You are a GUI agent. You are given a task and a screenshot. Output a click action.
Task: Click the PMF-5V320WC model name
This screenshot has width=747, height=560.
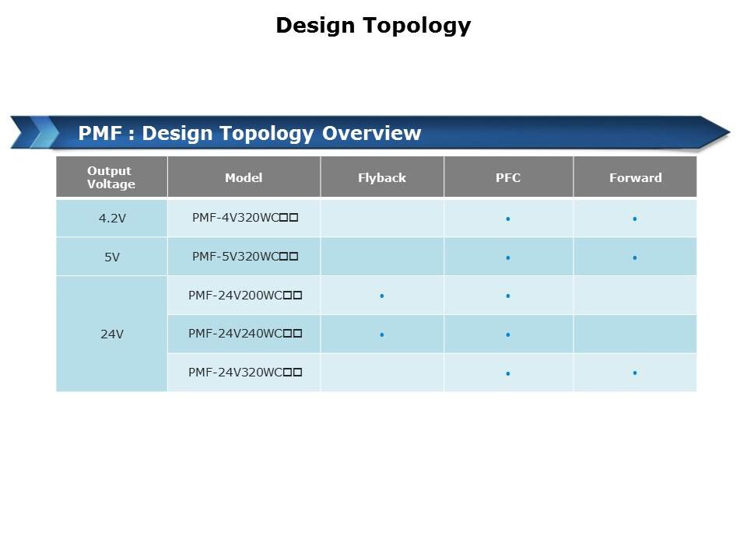tap(244, 257)
